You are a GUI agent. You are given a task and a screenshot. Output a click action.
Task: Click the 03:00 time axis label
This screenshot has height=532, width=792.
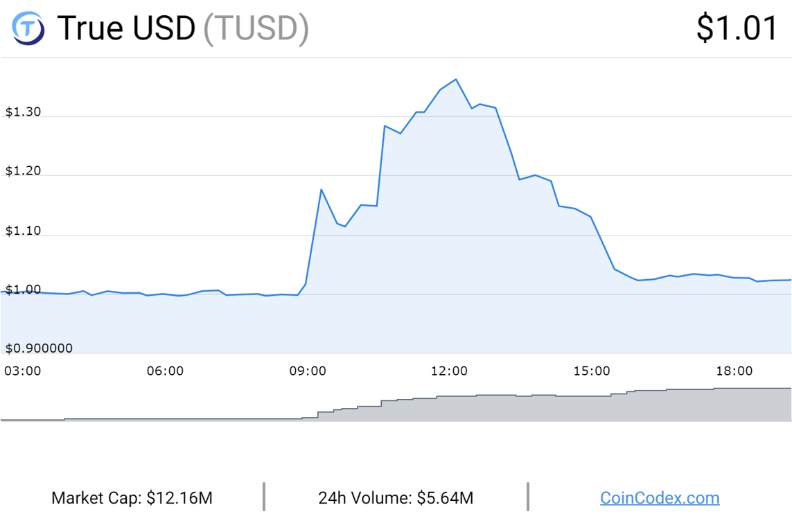point(23,371)
